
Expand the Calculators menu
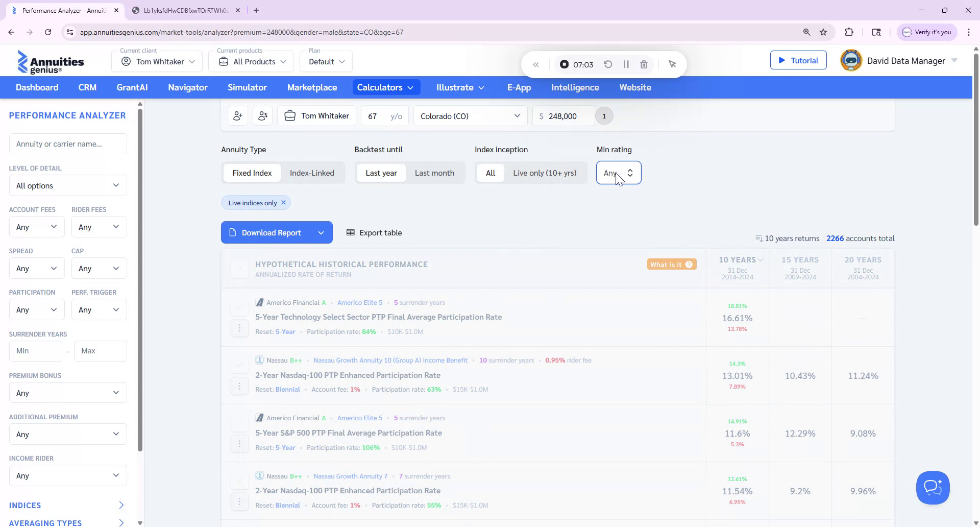[386, 87]
